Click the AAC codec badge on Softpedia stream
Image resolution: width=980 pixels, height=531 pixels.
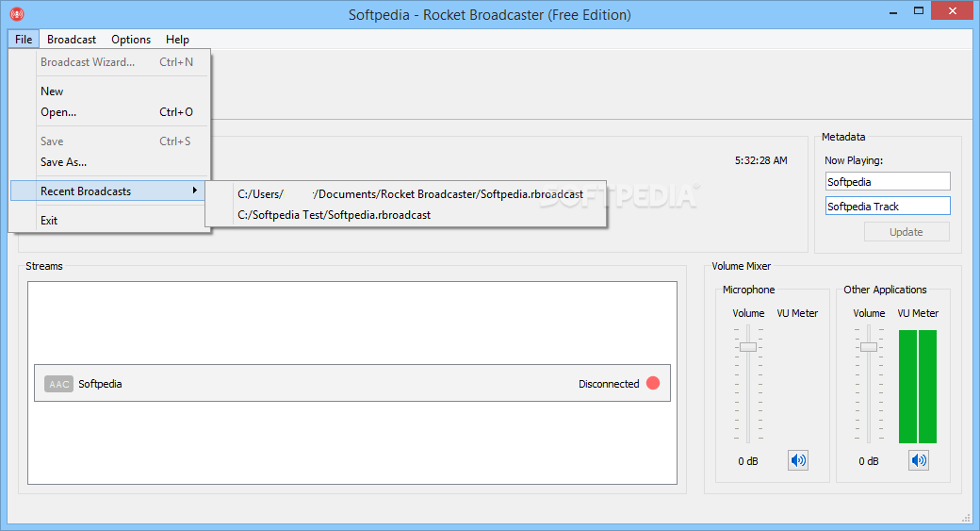click(x=58, y=384)
